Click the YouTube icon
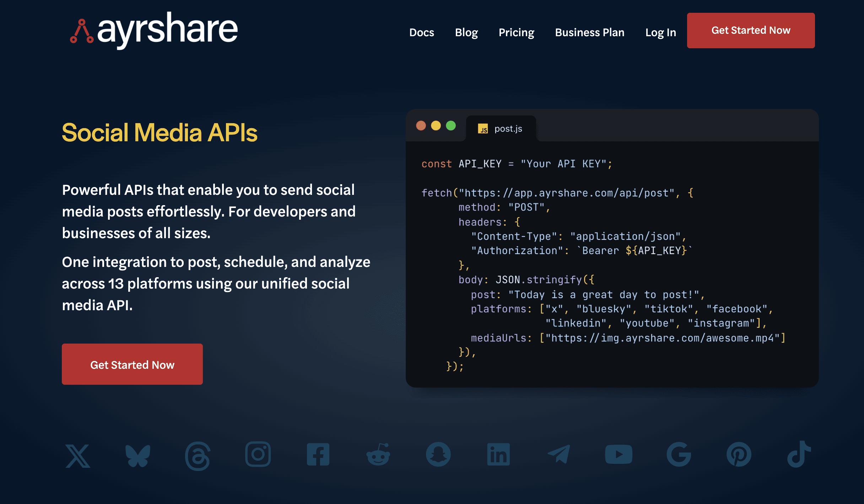Viewport: 864px width, 504px height. point(619,454)
